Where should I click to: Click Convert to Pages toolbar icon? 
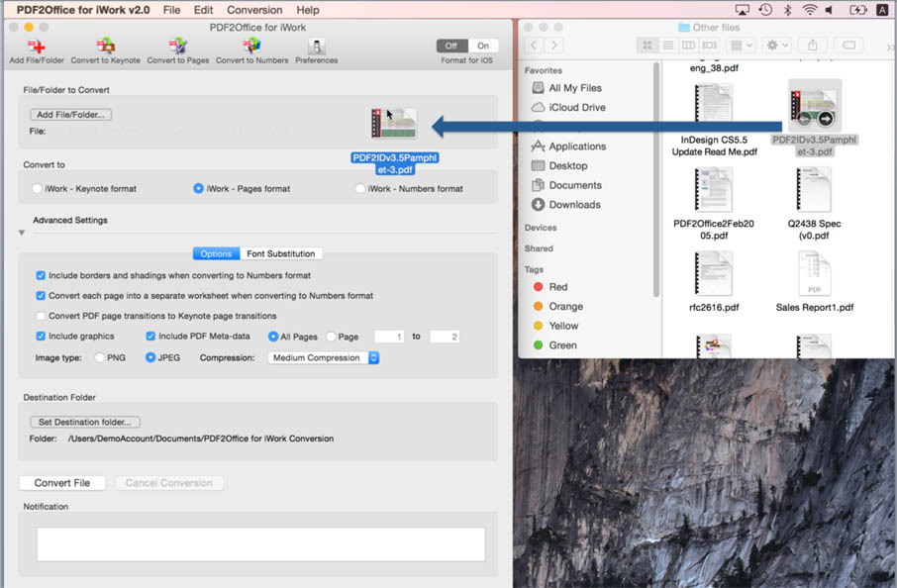[x=177, y=47]
